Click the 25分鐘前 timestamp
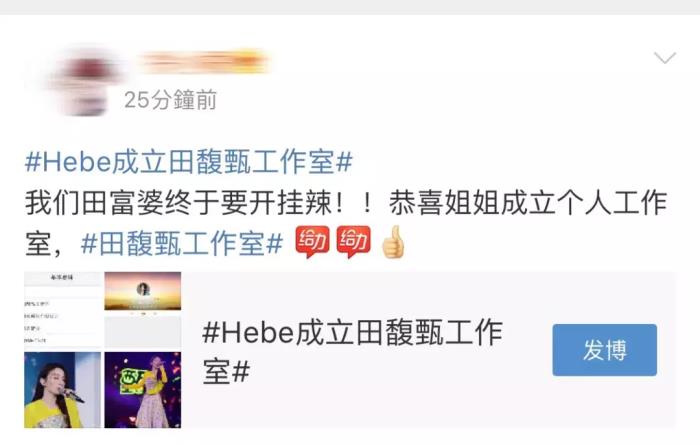This screenshot has width=700, height=445. [x=171, y=100]
